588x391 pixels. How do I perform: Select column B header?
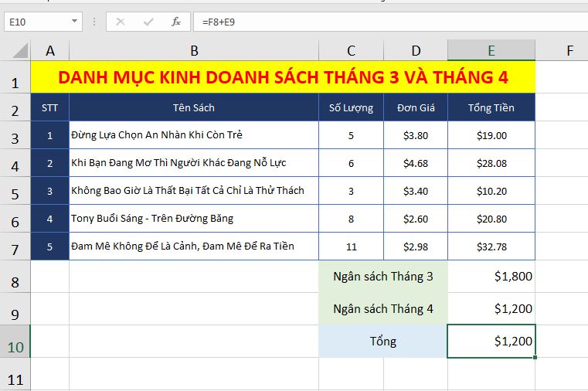pyautogui.click(x=194, y=50)
